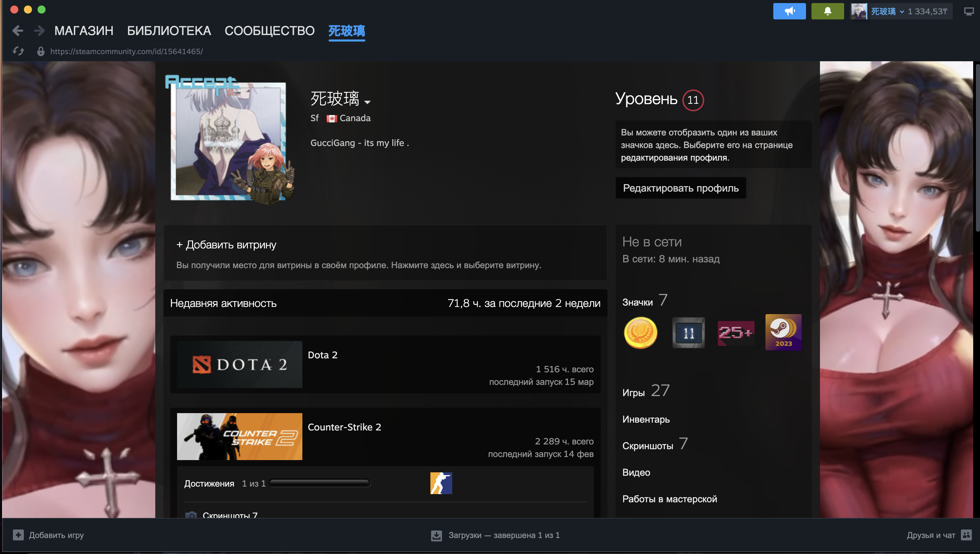Click the reload page icon
The image size is (980, 554).
coord(18,51)
